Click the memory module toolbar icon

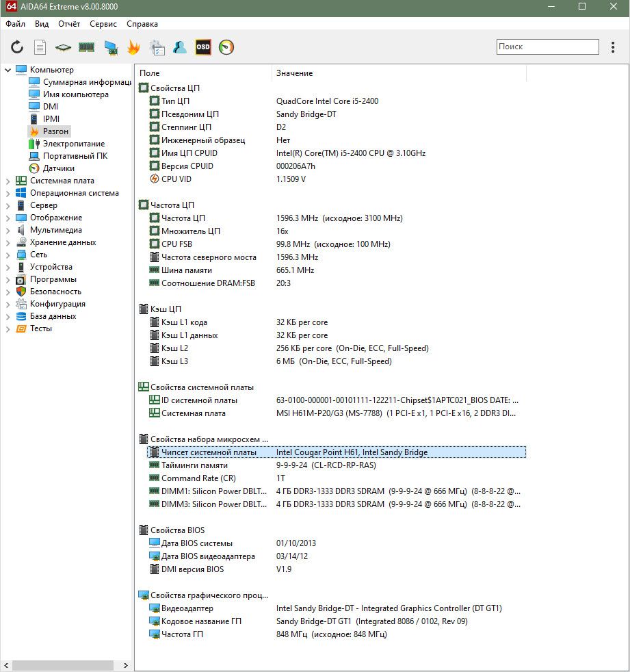coord(86,47)
